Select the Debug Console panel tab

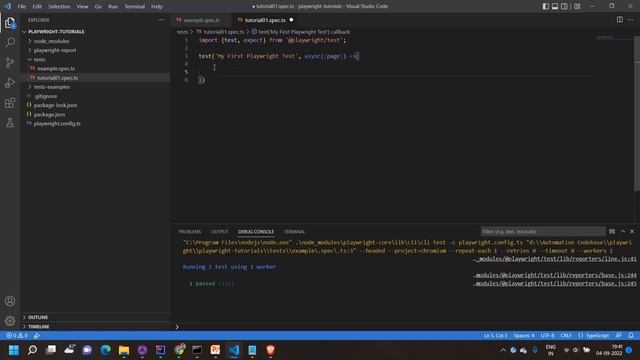[256, 232]
